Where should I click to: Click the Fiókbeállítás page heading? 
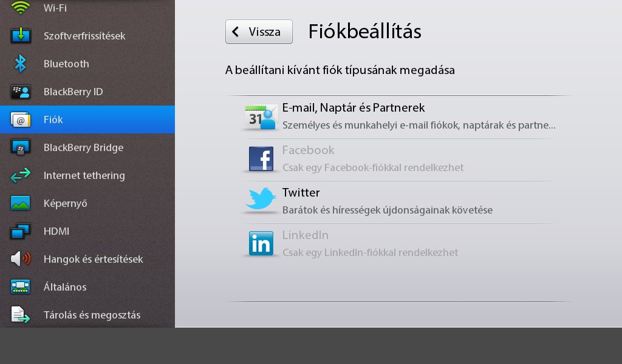tap(365, 32)
